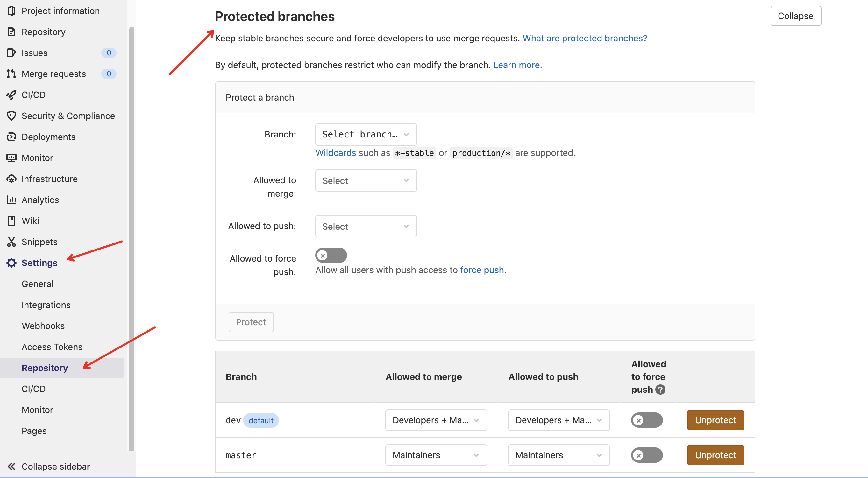This screenshot has width=868, height=478.
Task: Open Project information from sidebar
Action: click(x=60, y=11)
